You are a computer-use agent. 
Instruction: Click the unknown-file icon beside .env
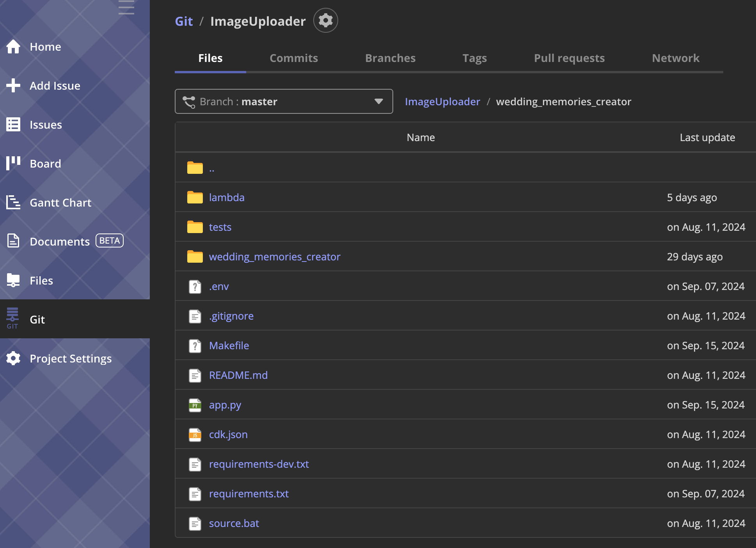coord(195,286)
